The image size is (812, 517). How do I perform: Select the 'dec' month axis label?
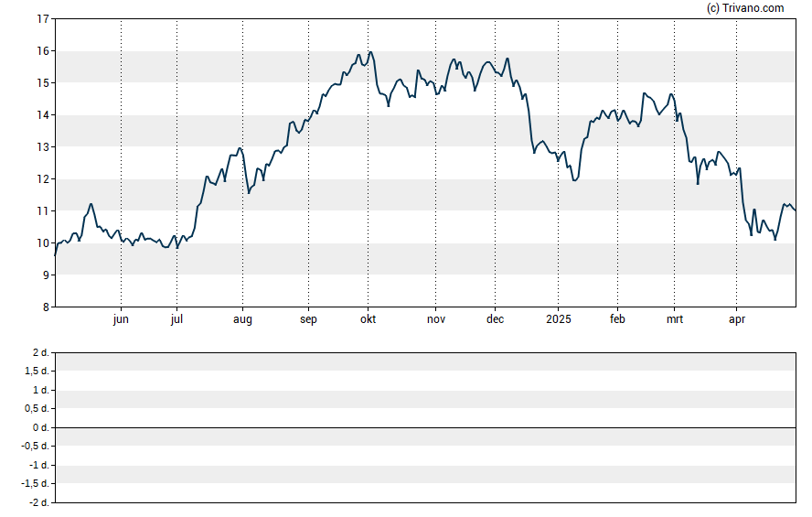click(495, 319)
